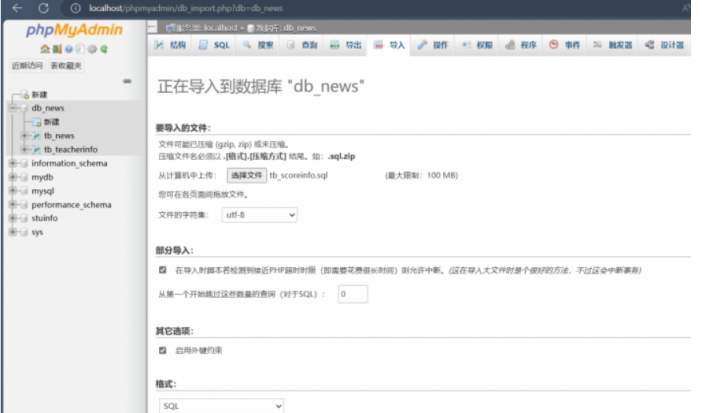This screenshot has width=702, height=413.
Task: Open the 操作 (Operations) tab
Action: pos(432,45)
